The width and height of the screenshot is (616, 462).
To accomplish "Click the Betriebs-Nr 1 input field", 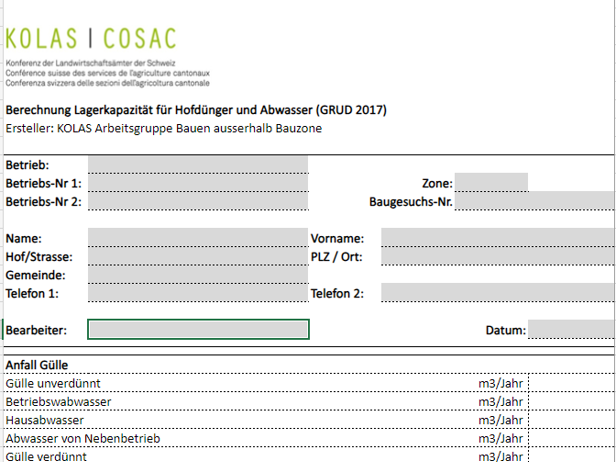I will coord(197,183).
